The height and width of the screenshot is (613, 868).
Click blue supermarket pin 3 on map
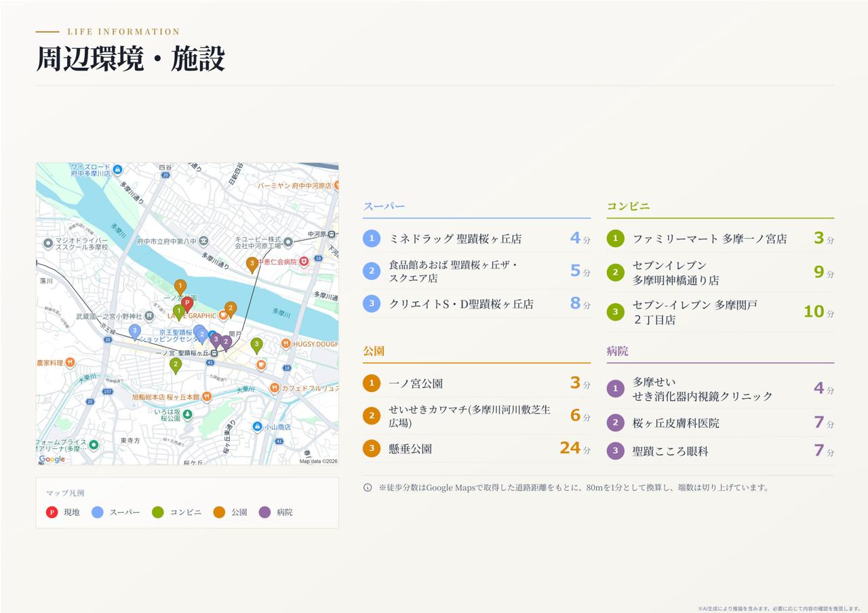coord(135,331)
